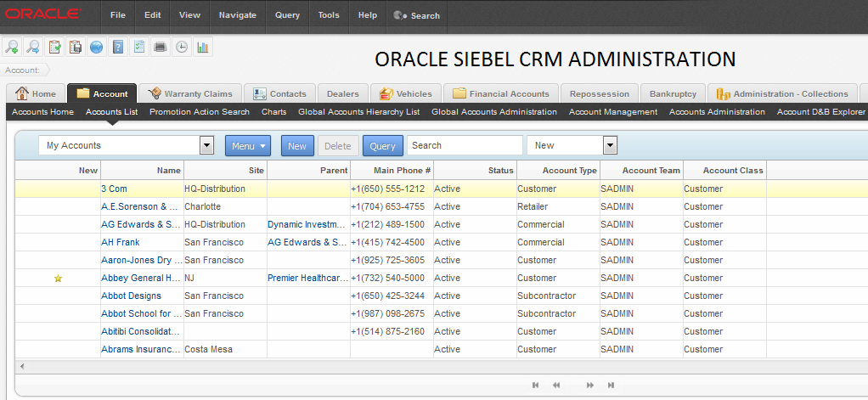Open the 3 Com account link
This screenshot has height=400, width=868.
(x=114, y=189)
